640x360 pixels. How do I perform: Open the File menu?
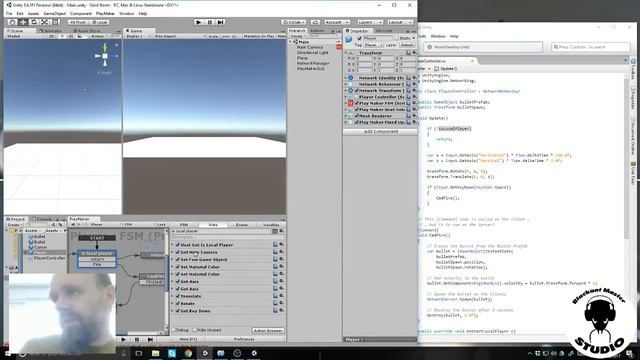[9, 13]
